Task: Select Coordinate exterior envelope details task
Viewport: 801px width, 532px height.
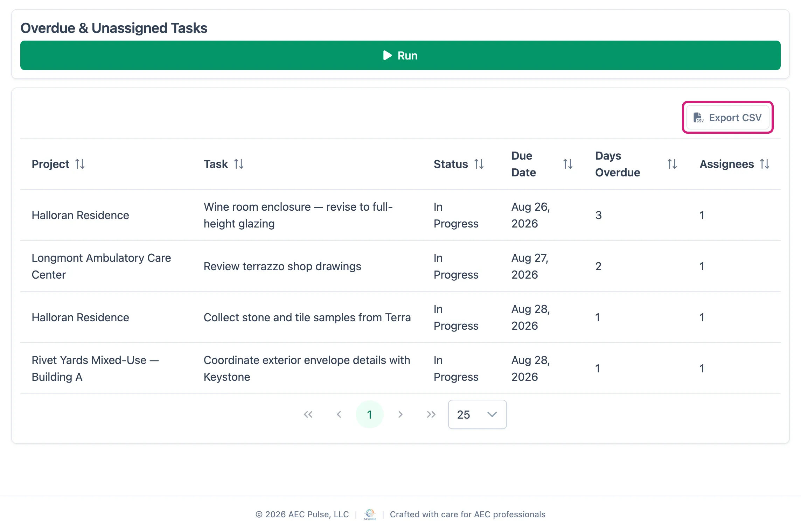Action: tap(307, 368)
